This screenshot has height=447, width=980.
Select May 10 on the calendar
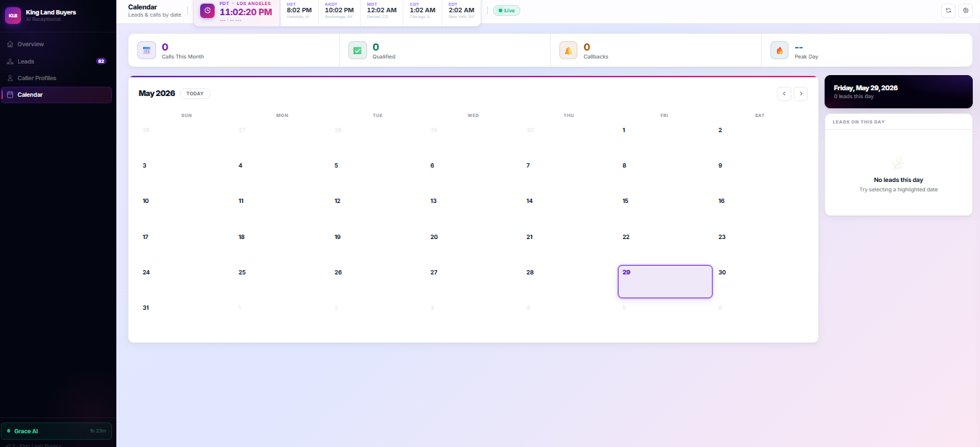186,209
